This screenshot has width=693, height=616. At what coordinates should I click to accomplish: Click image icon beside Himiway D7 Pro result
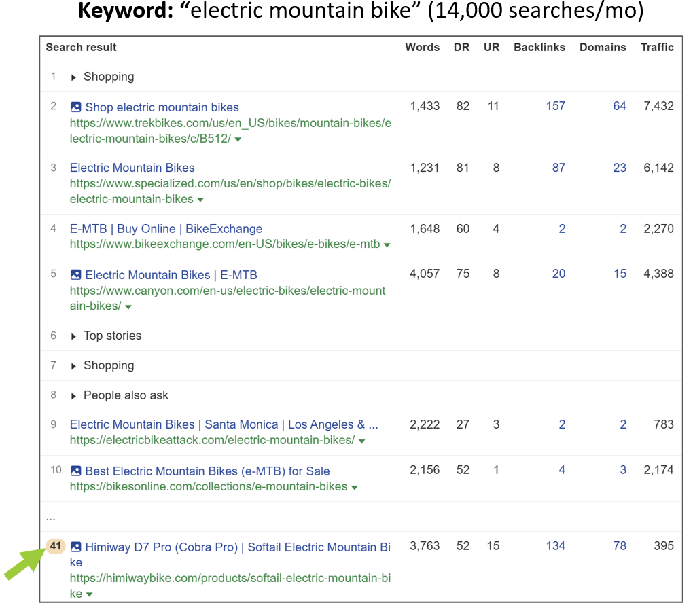[x=76, y=547]
